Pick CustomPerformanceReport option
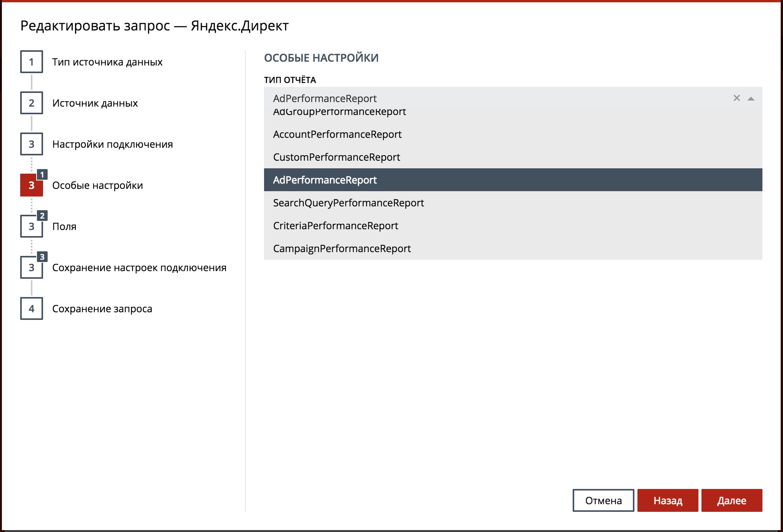 point(513,157)
